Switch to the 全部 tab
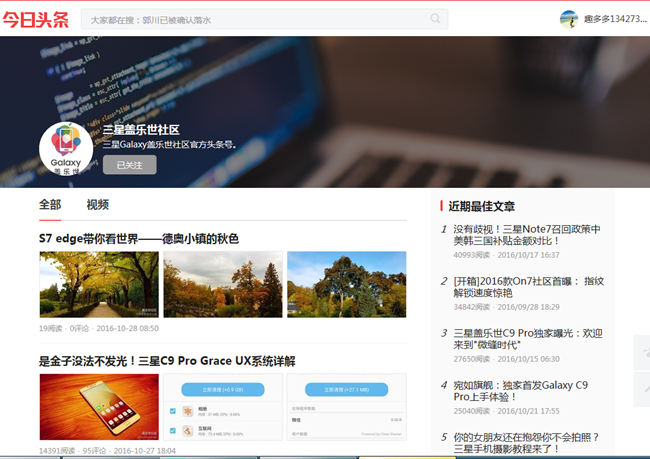The height and width of the screenshot is (459, 650). pos(50,205)
